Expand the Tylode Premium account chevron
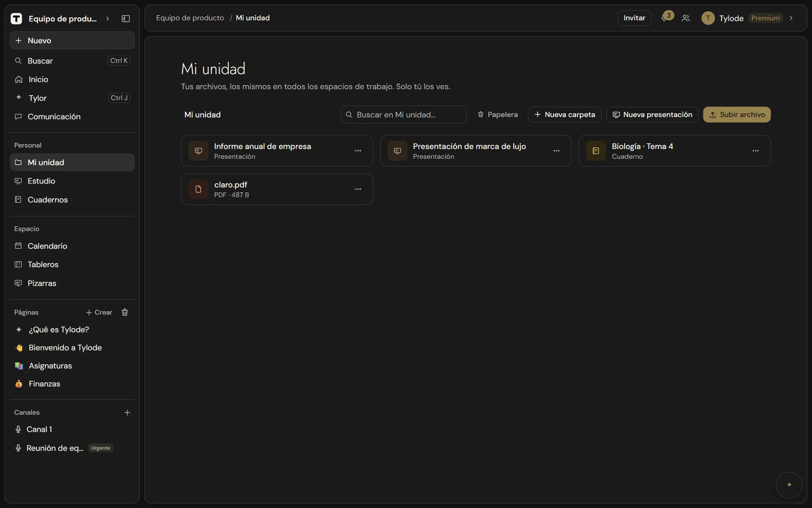This screenshot has height=508, width=812. coord(791,18)
